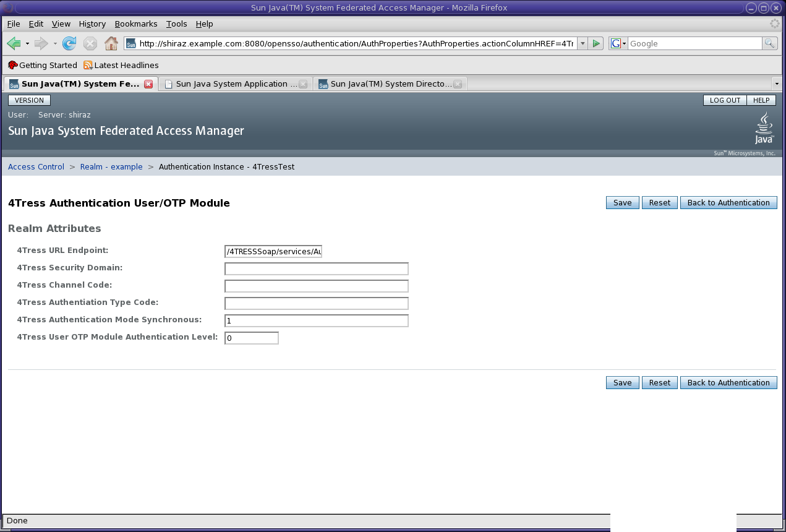Click the top Save button
The image size is (786, 532).
[x=623, y=203]
